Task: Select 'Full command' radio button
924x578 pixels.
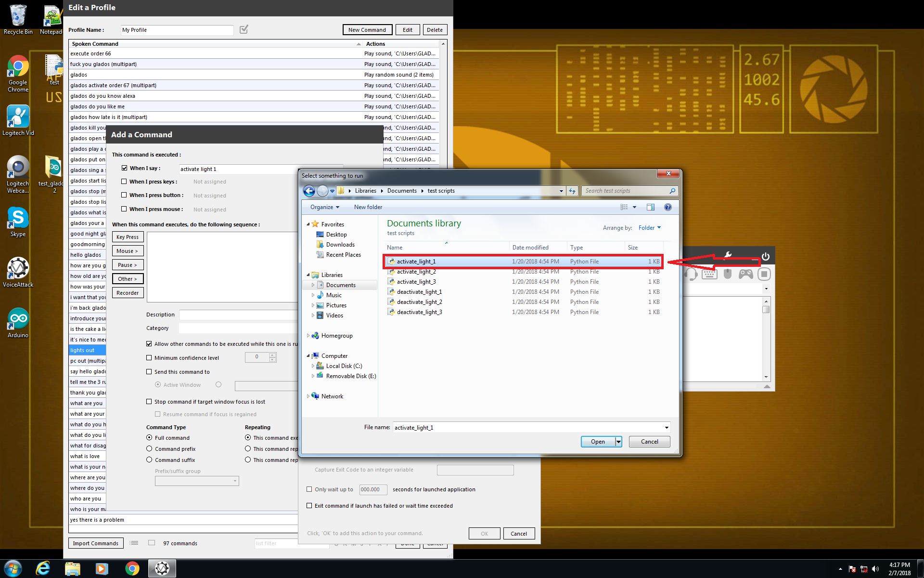Action: [149, 437]
